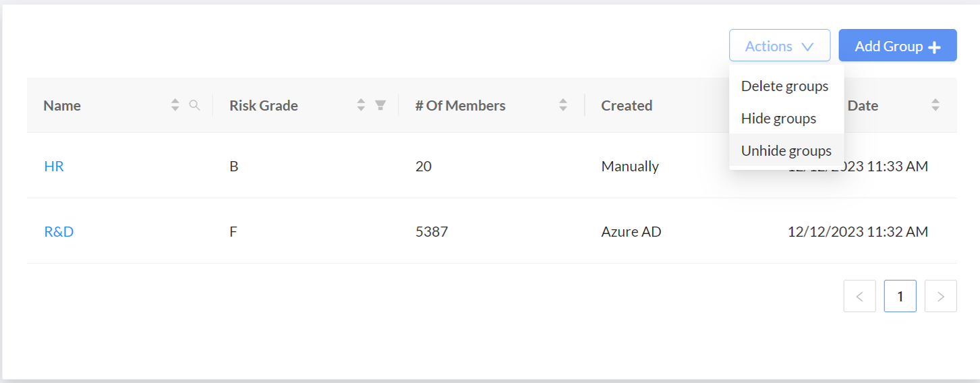Click the Name column search icon

[x=195, y=105]
